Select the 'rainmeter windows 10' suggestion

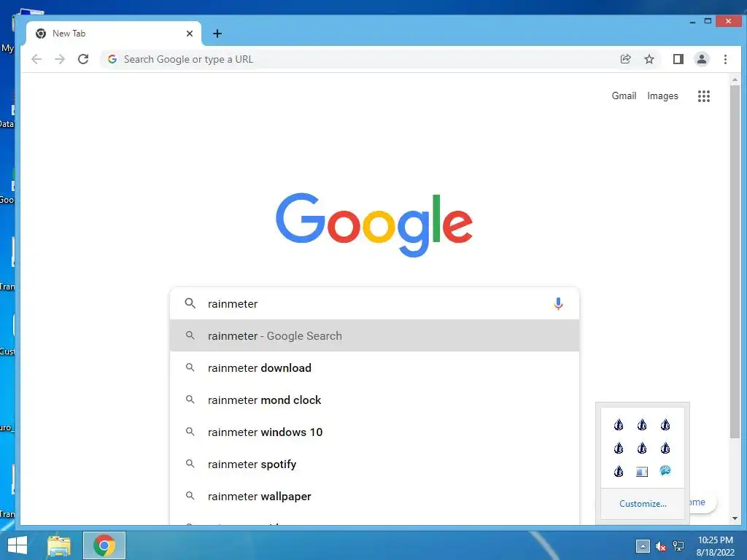(374, 432)
